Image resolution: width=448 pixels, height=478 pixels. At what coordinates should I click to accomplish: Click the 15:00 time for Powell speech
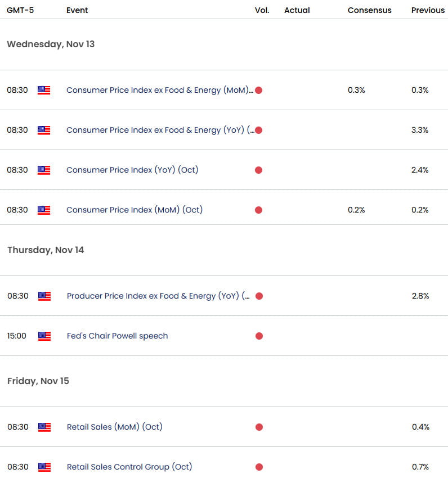click(16, 336)
